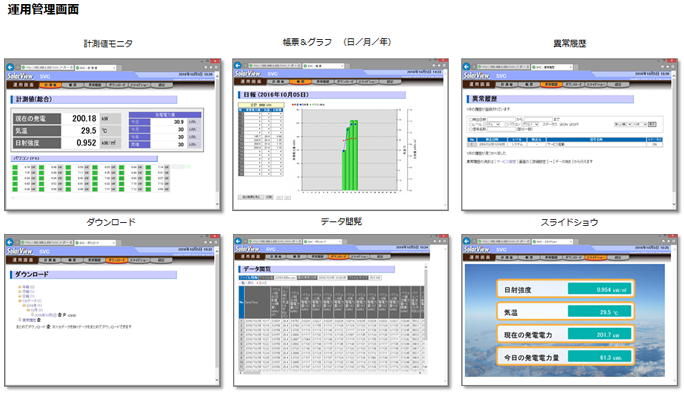Select the 帳票 tab in 計測値モニタ window
The height and width of the screenshot is (393, 684).
click(73, 85)
